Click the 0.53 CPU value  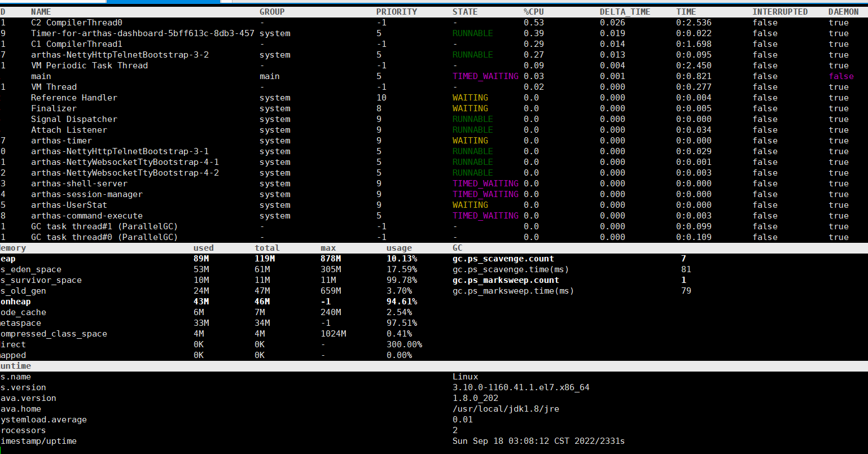coord(534,23)
